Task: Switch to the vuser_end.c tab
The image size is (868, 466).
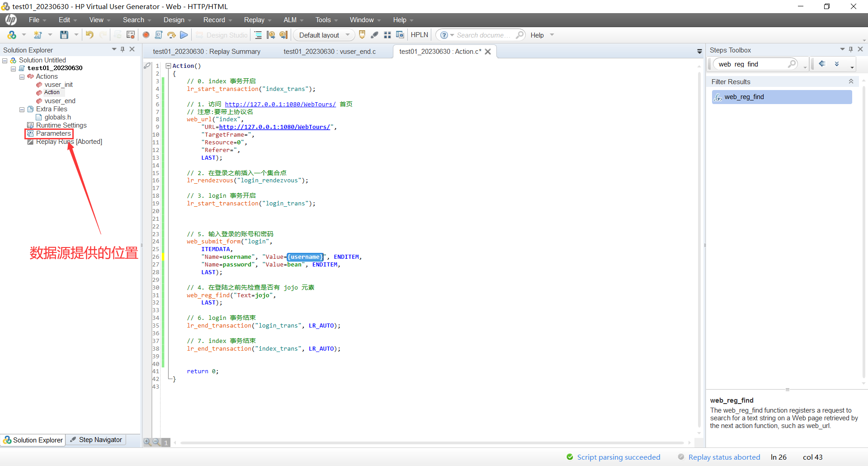Action: [330, 52]
